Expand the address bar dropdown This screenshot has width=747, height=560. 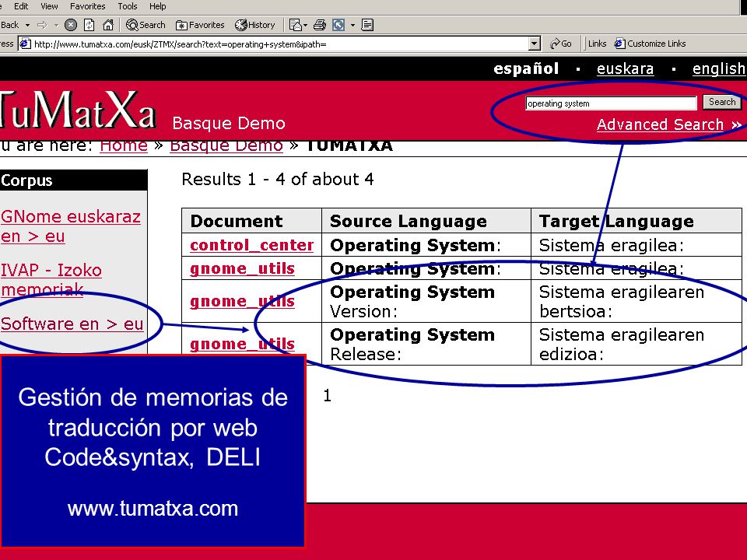click(x=535, y=44)
